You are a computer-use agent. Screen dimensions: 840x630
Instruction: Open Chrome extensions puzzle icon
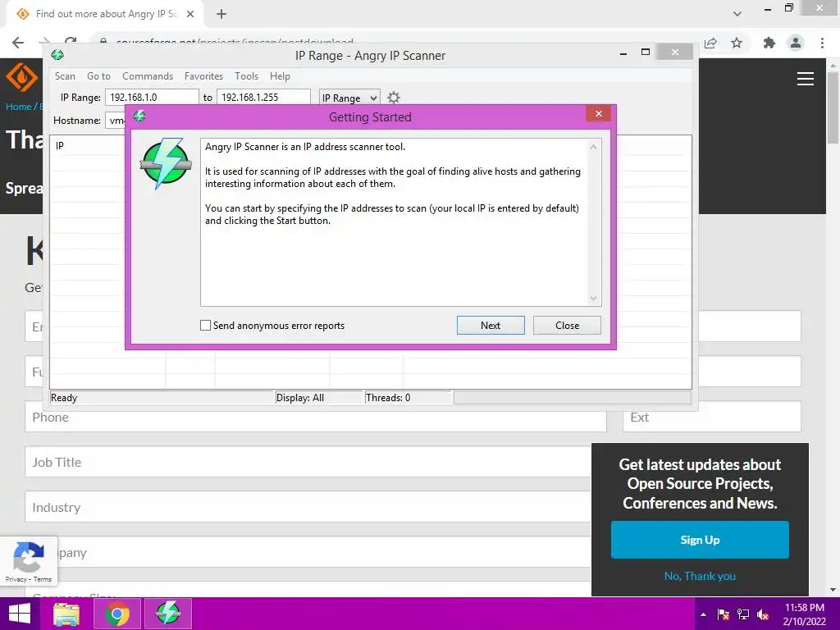769,43
